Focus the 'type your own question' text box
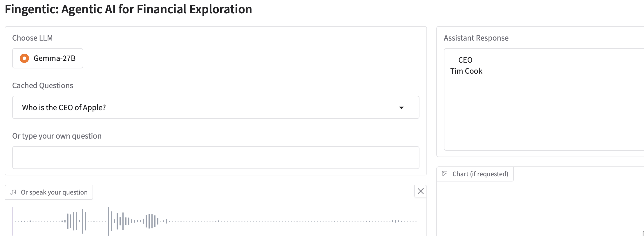644x236 pixels. 216,157
